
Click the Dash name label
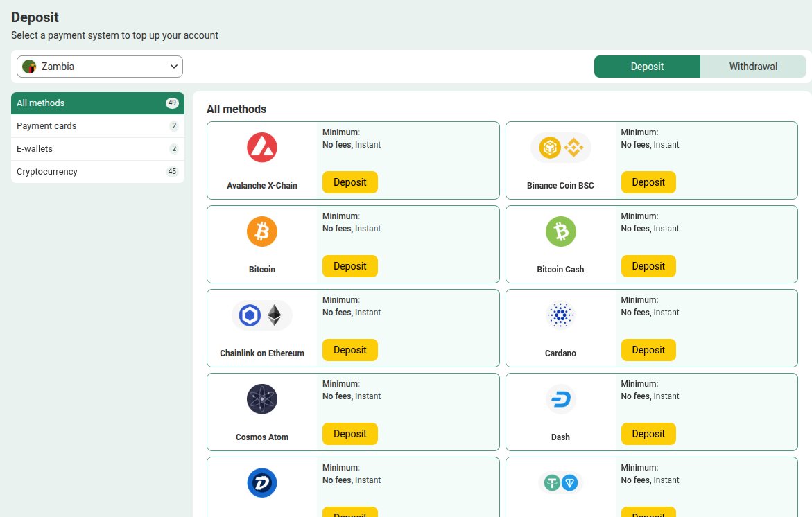point(560,437)
